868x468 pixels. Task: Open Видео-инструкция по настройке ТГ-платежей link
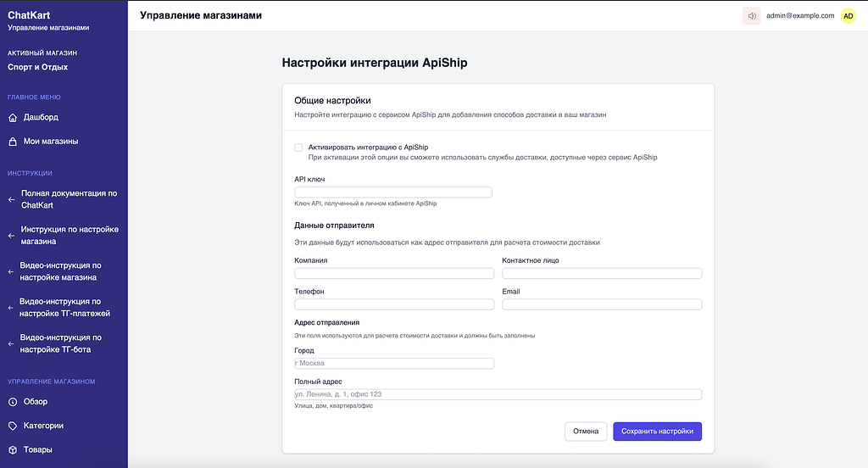pyautogui.click(x=64, y=308)
